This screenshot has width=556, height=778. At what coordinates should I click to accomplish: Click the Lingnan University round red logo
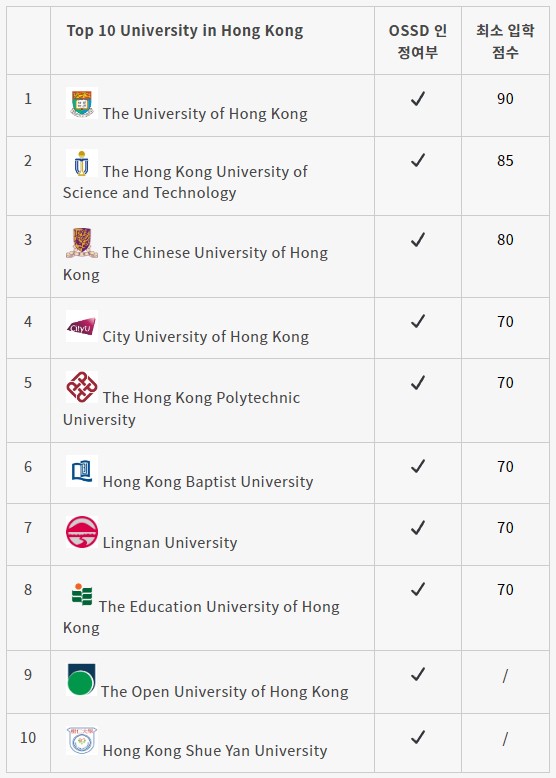pyautogui.click(x=82, y=532)
